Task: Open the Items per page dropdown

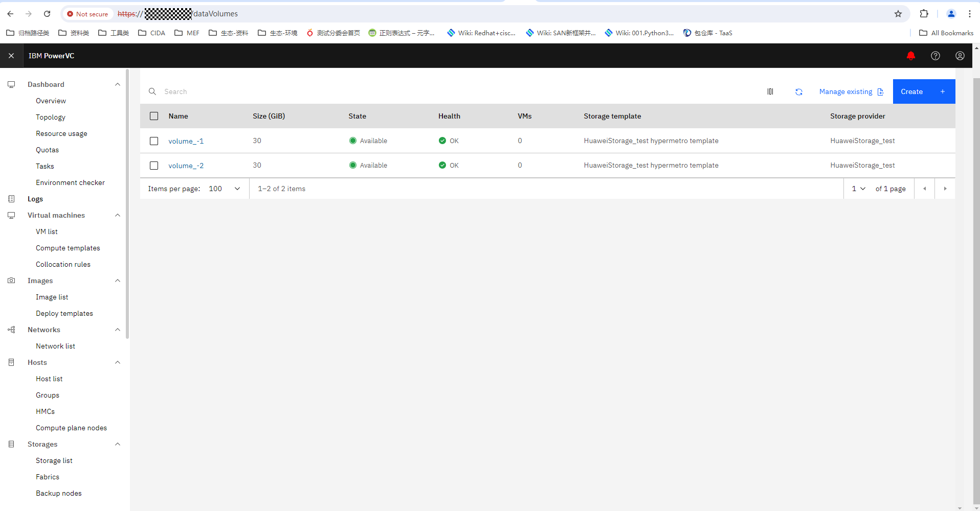Action: click(x=225, y=189)
